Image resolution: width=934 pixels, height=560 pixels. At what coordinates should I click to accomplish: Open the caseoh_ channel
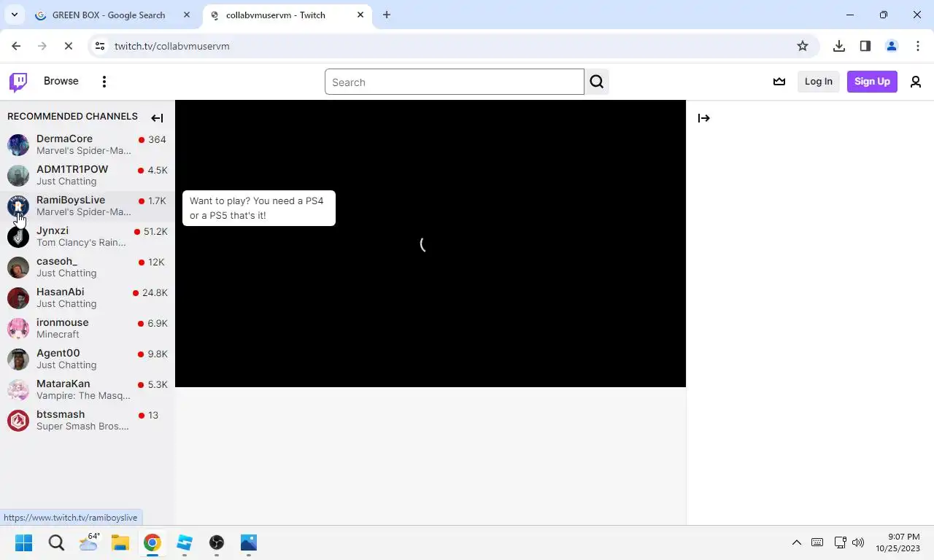point(88,267)
